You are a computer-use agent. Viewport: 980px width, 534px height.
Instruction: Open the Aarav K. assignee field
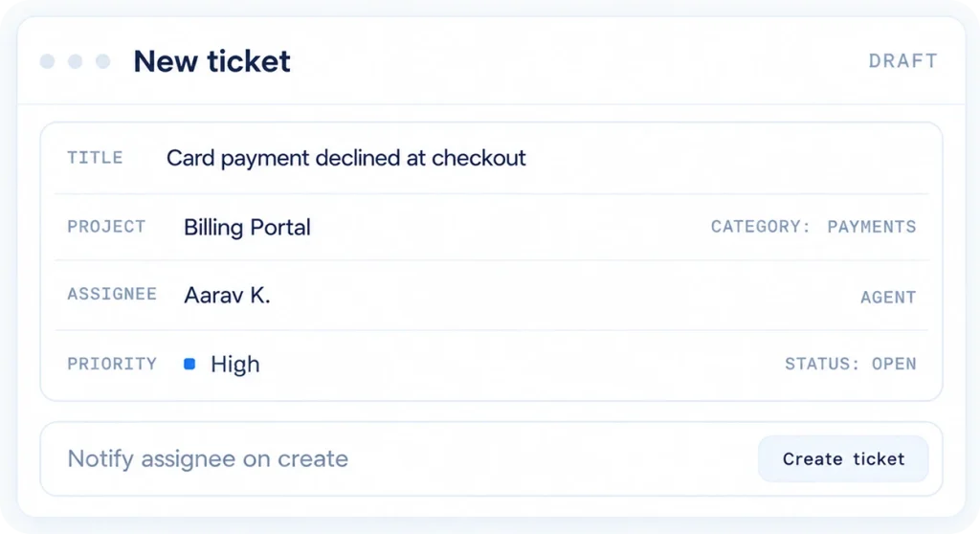(x=227, y=295)
